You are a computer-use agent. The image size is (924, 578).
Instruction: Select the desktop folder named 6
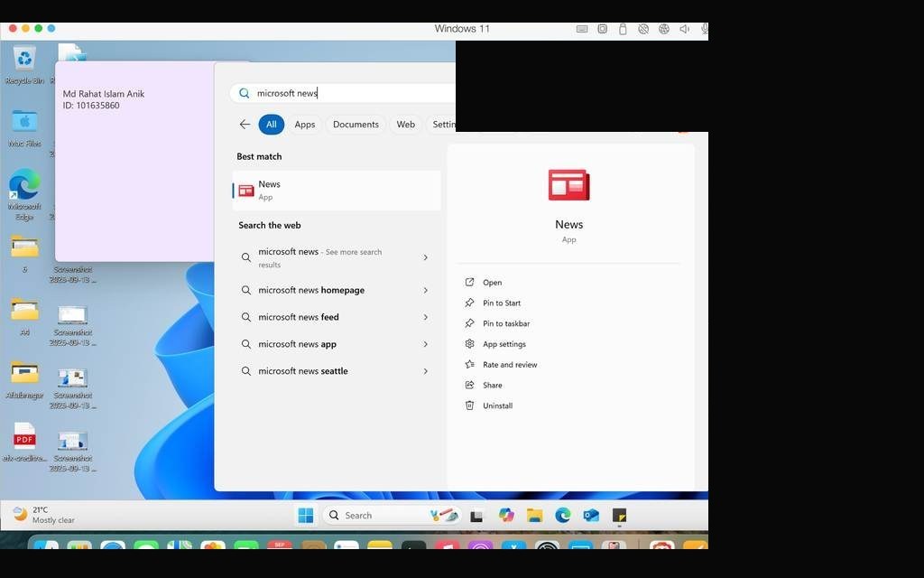coord(24,254)
